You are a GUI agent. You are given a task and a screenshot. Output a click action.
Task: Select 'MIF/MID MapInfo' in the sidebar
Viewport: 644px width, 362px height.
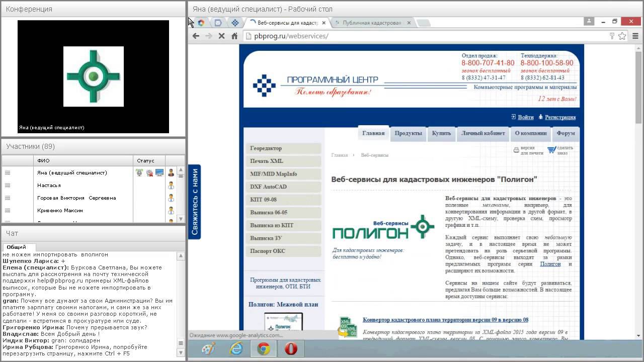click(x=283, y=174)
